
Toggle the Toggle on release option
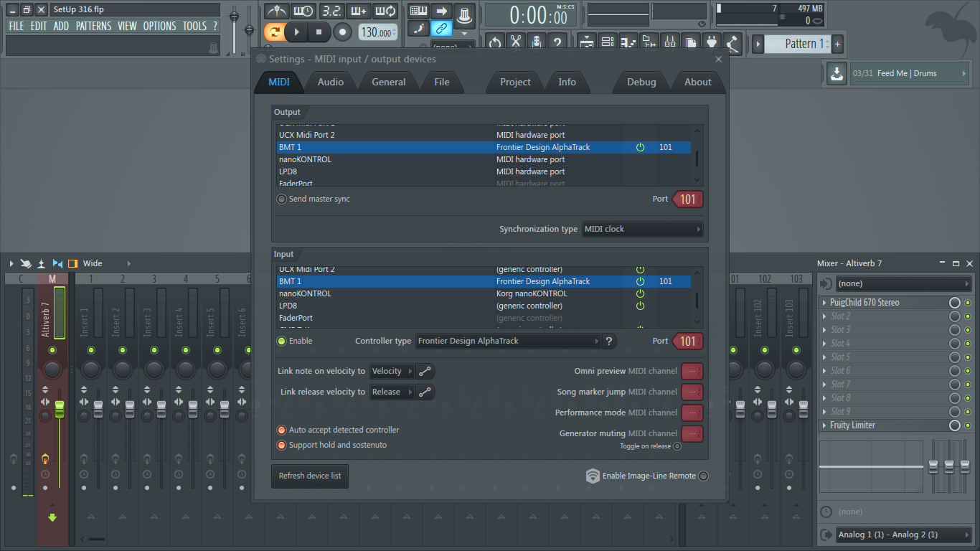[677, 446]
